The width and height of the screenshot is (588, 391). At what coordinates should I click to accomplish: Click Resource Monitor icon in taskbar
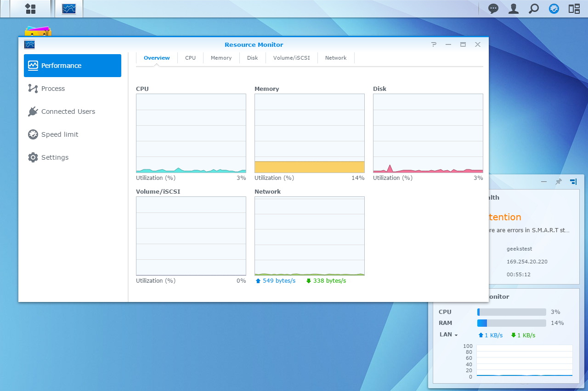tap(69, 9)
